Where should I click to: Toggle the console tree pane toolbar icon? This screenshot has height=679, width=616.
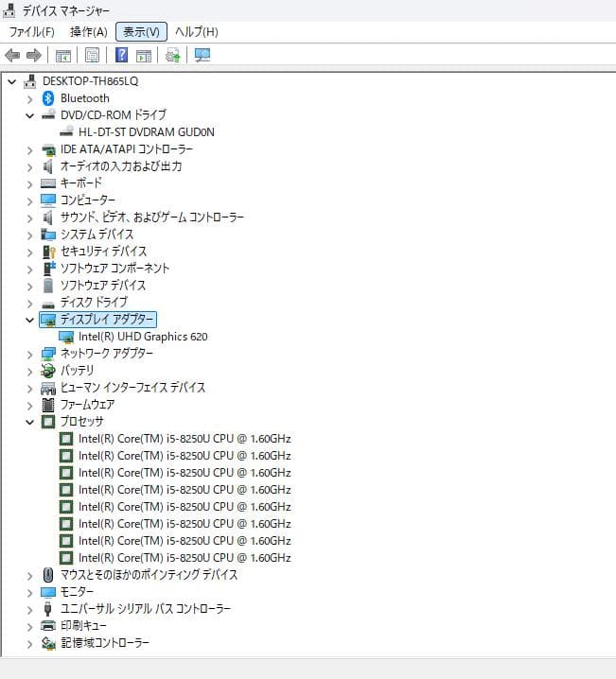coord(63,56)
